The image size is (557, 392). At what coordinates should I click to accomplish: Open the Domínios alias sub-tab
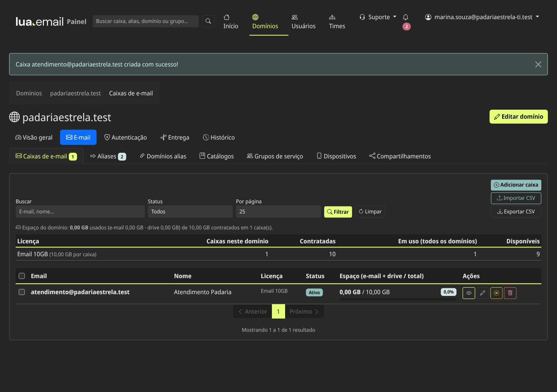[163, 156]
